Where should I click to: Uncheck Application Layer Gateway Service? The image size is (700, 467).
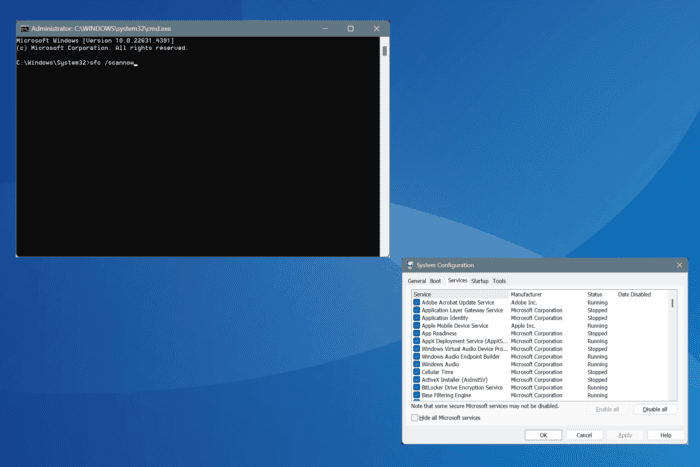[417, 310]
